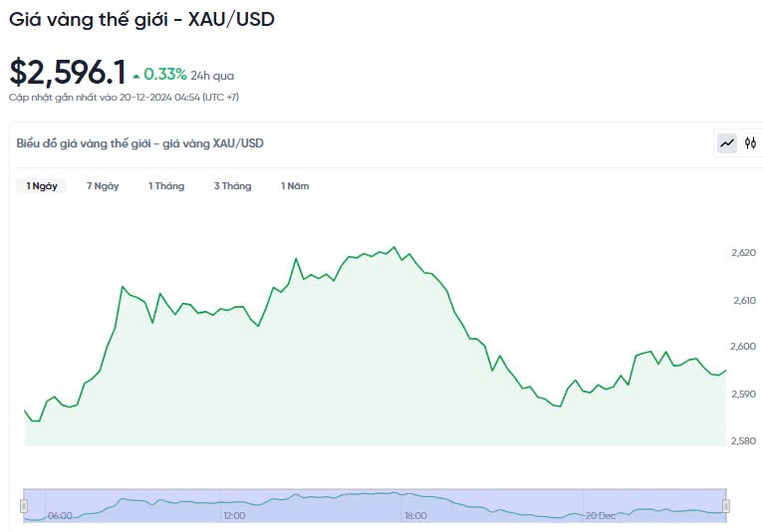Switch to candlestick chart view icon
Viewport: 763px width, 532px height.
tap(751, 143)
